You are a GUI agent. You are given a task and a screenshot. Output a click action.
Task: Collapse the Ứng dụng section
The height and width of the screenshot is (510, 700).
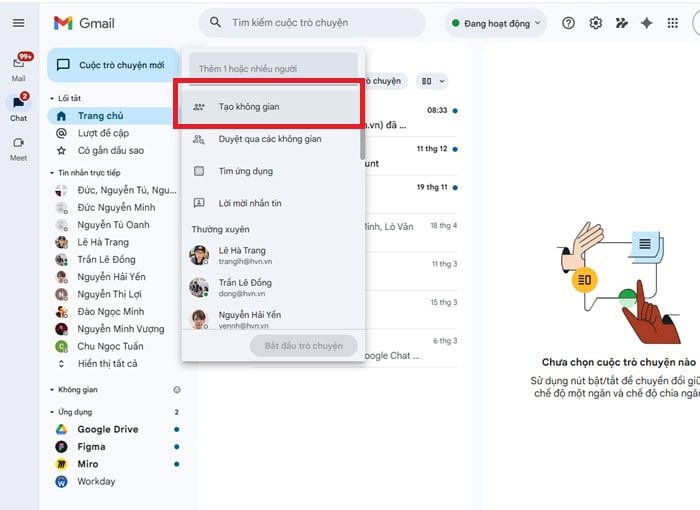(52, 412)
